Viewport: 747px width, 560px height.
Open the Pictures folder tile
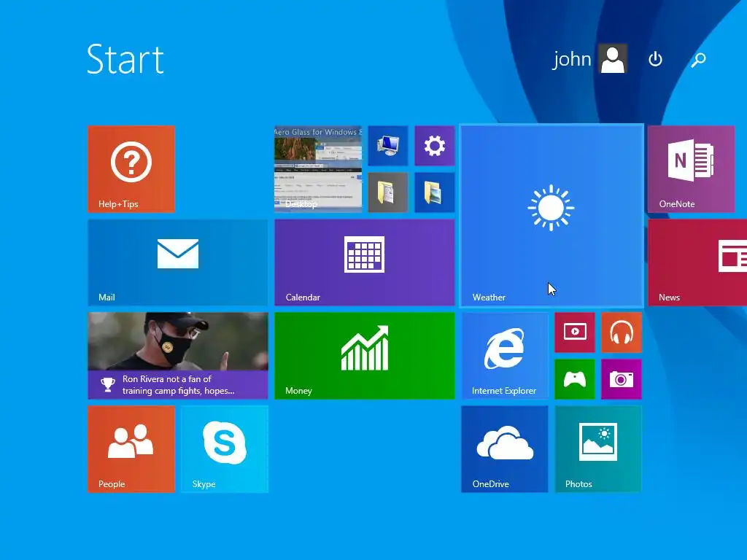[435, 192]
